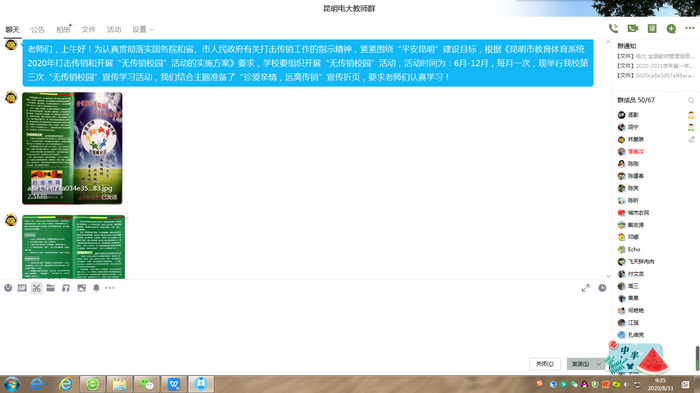This screenshot has height=393, width=700.
Task: Open the music share icon
Action: 66,288
